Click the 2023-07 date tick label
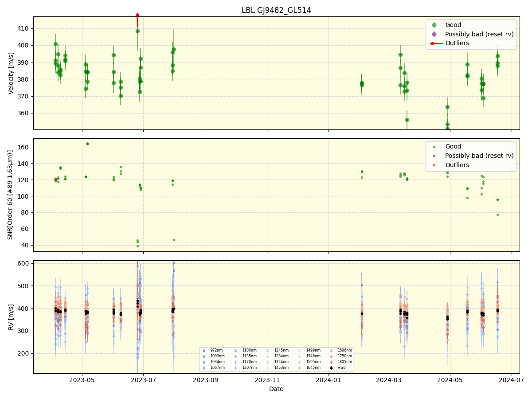Image resolution: width=532 pixels, height=399 pixels. tap(143, 380)
